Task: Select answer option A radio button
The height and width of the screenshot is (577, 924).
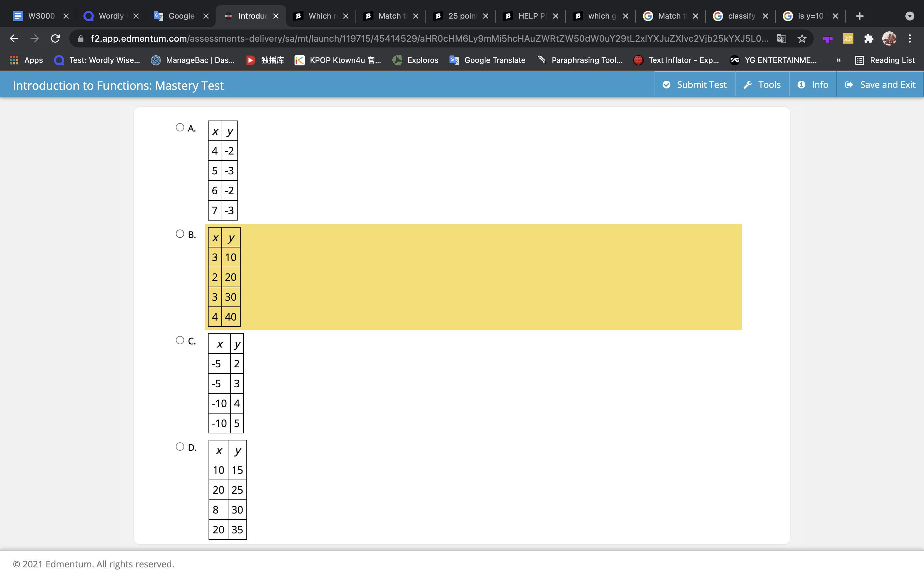Action: (x=180, y=128)
